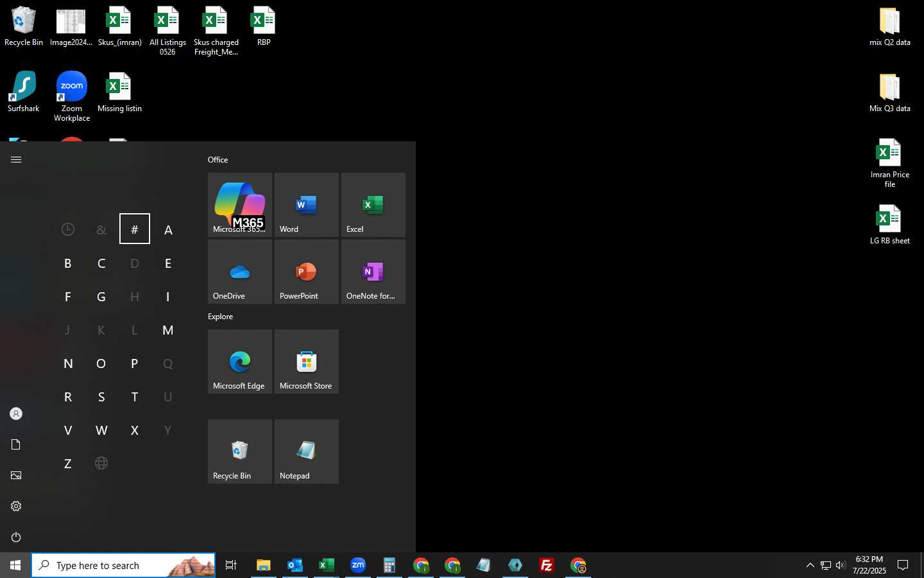Select the Mix Q3 data folder
Viewport: 924px width, 578px height.
890,92
